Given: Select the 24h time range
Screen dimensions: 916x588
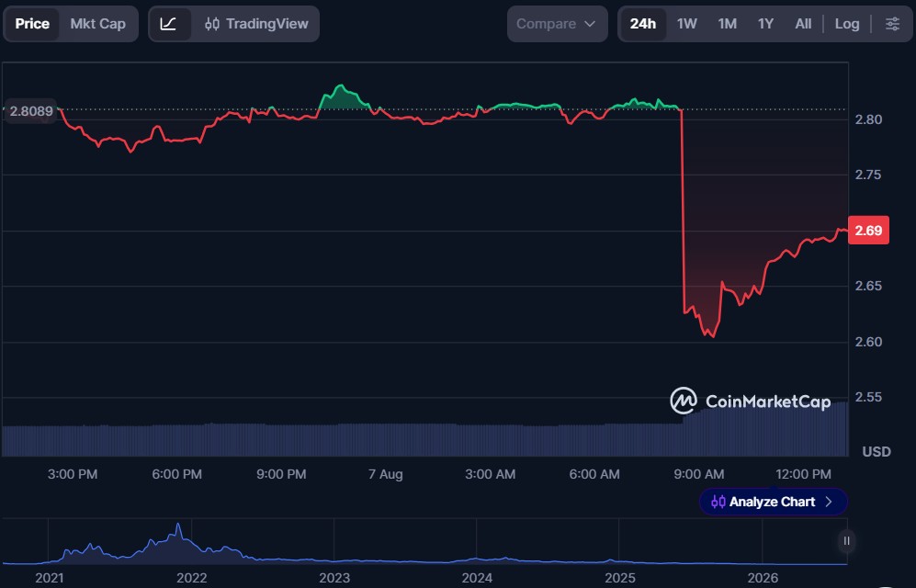Looking at the screenshot, I should tap(642, 24).
